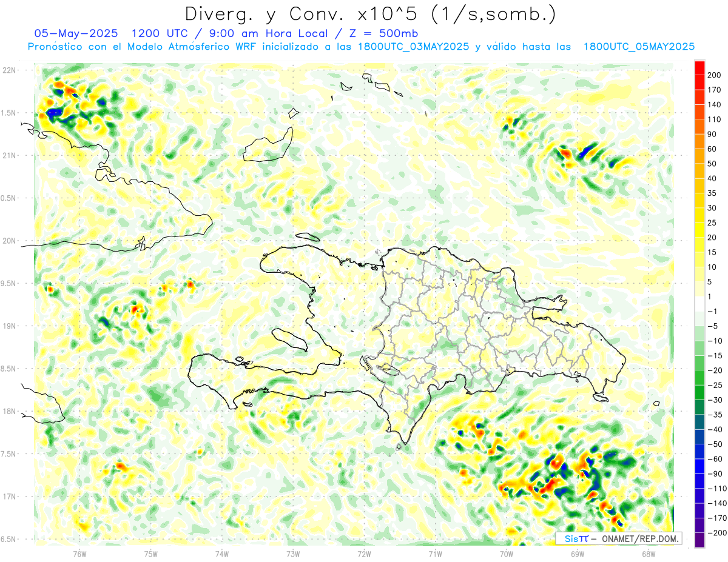
Task: Click the '73W' longitude axis label
Action: (x=293, y=553)
